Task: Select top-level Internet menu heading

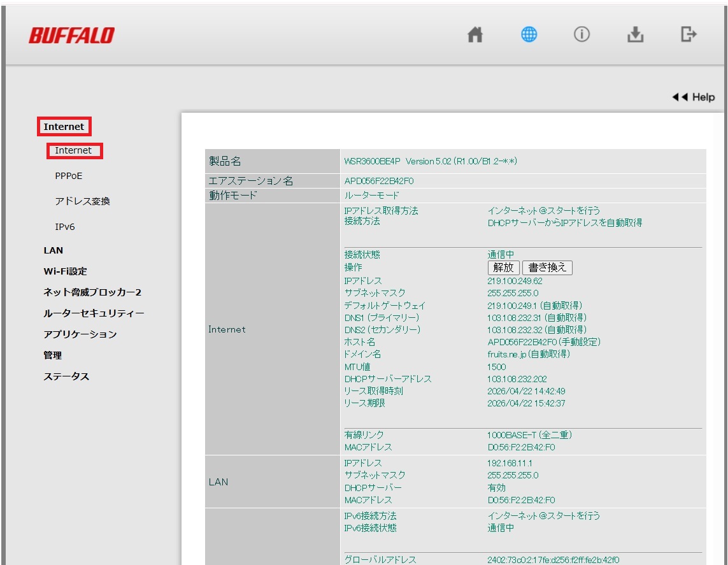Action: pos(64,126)
